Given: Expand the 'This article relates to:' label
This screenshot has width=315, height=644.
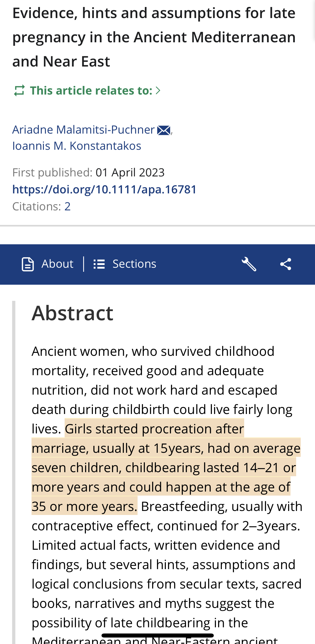Looking at the screenshot, I should 91,90.
